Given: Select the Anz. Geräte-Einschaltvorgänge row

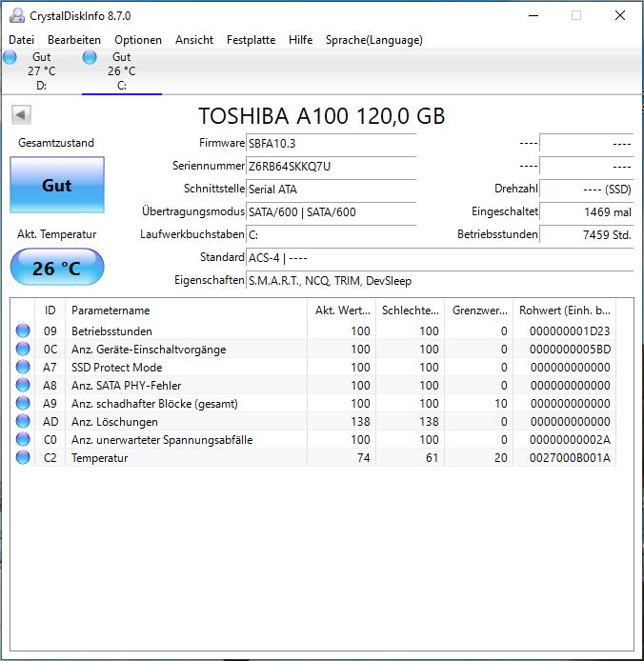Looking at the screenshot, I should coord(312,349).
